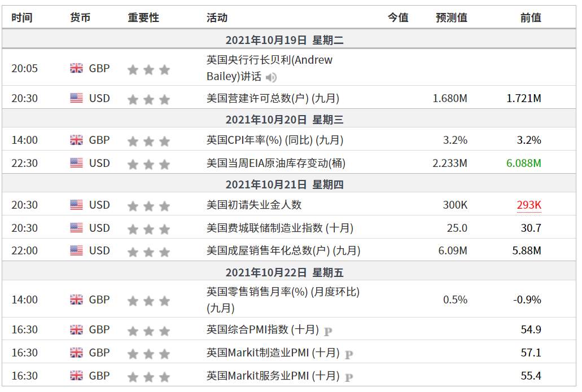Click the 今值 column header

tap(398, 17)
